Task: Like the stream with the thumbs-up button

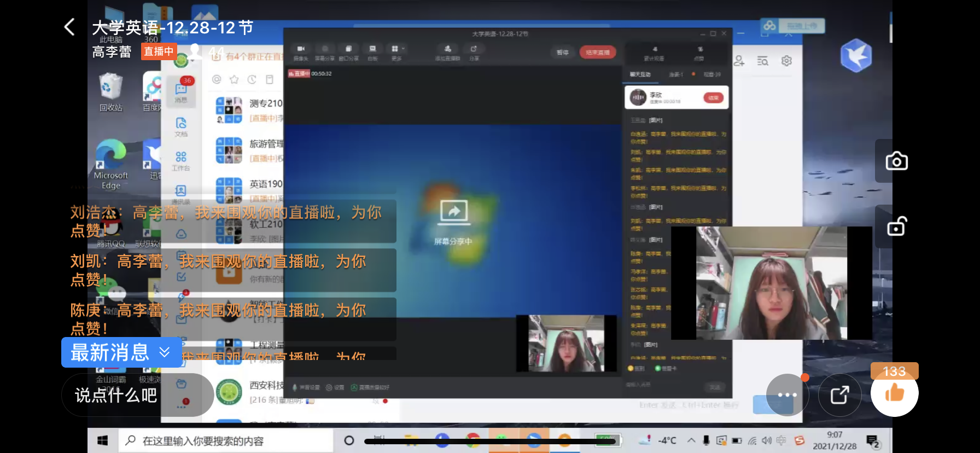Action: [894, 393]
